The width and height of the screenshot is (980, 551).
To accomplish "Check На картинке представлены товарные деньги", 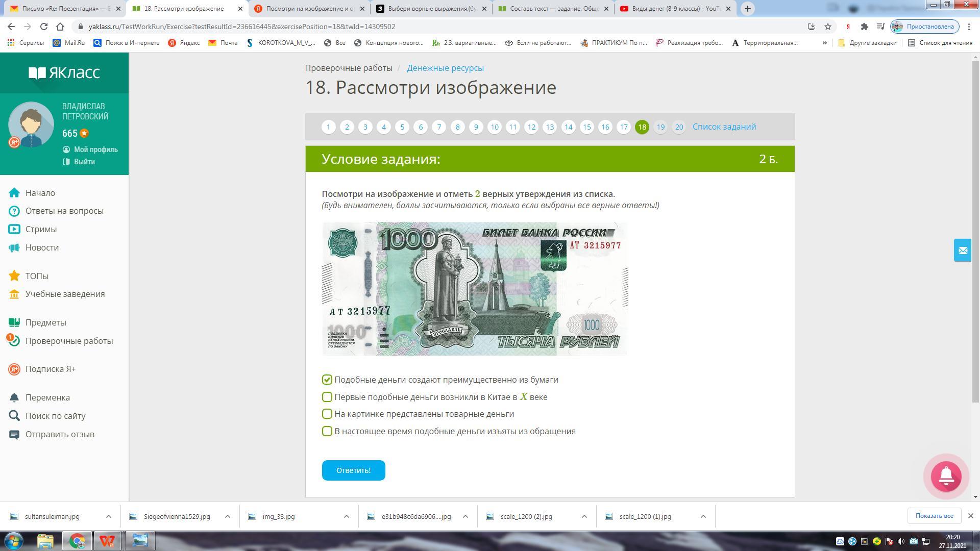I will (x=327, y=414).
